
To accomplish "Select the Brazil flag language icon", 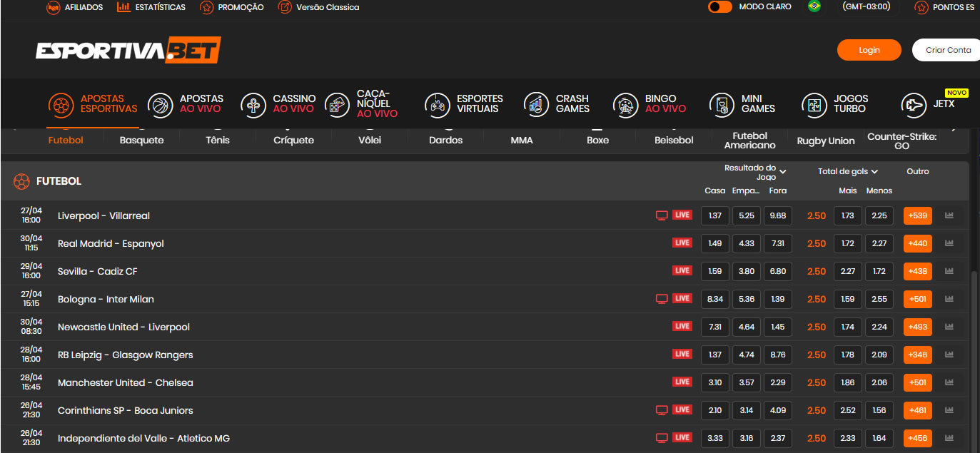I will pos(814,6).
